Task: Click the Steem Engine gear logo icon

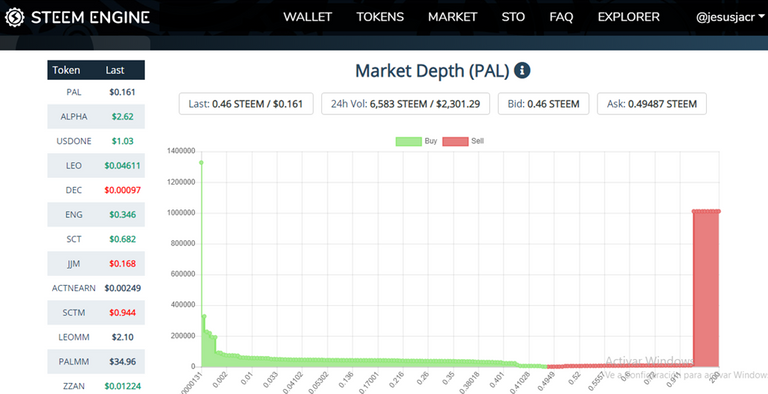Action: pyautogui.click(x=14, y=18)
